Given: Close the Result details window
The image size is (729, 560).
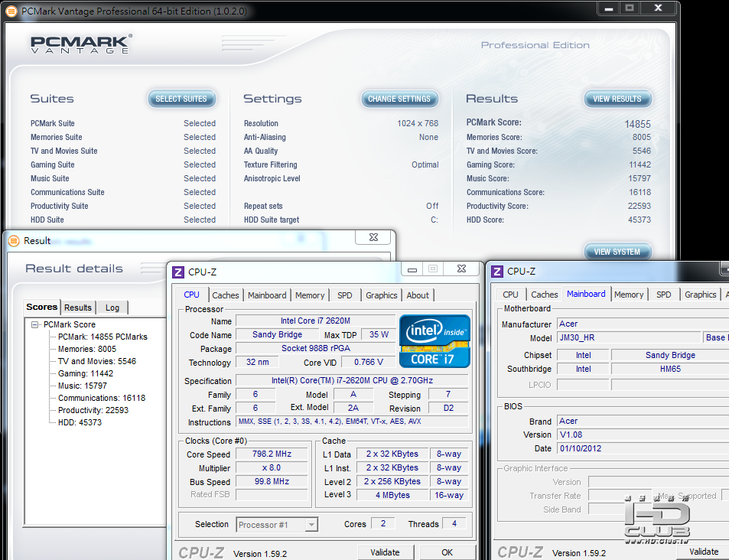Looking at the screenshot, I should click(x=373, y=238).
